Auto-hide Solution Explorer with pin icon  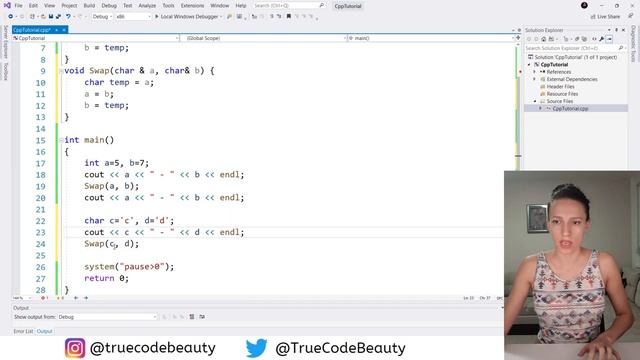click(616, 30)
